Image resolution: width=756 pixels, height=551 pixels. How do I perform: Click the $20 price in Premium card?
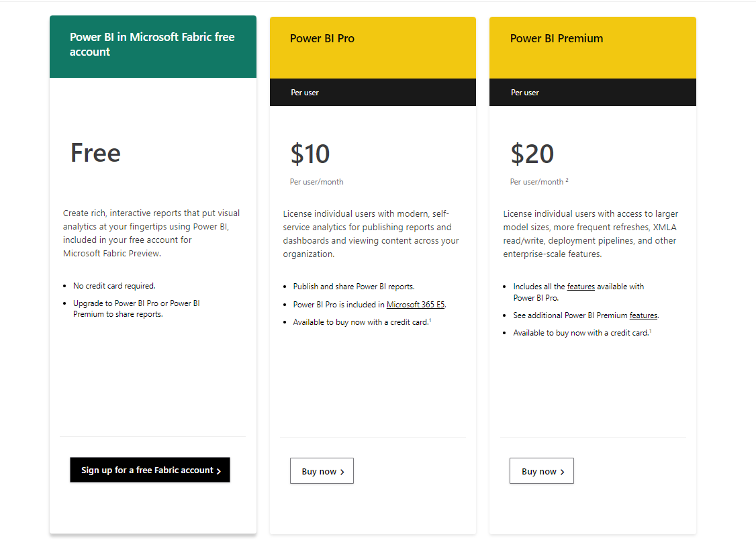(x=532, y=154)
